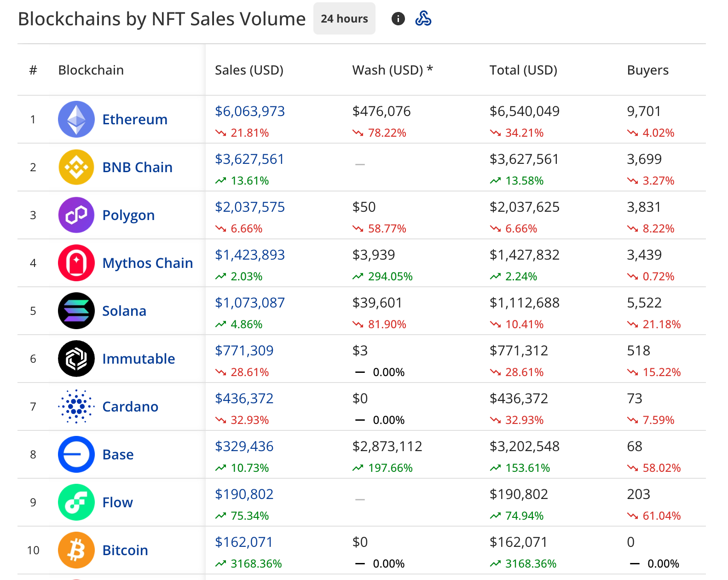
Task: Click Flow sales value $190,802
Action: (x=244, y=494)
